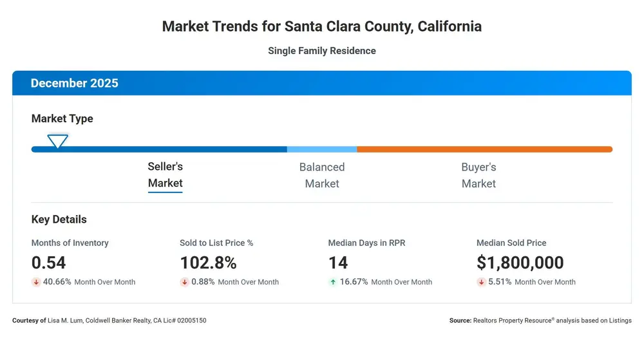Click the green up arrow beside 16.67%
This screenshot has height=338, width=644.
333,282
